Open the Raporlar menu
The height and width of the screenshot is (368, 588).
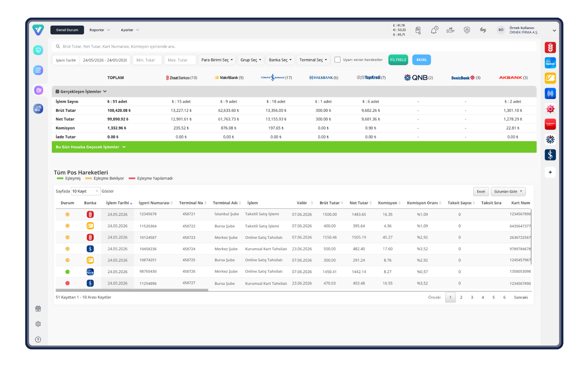pos(100,30)
